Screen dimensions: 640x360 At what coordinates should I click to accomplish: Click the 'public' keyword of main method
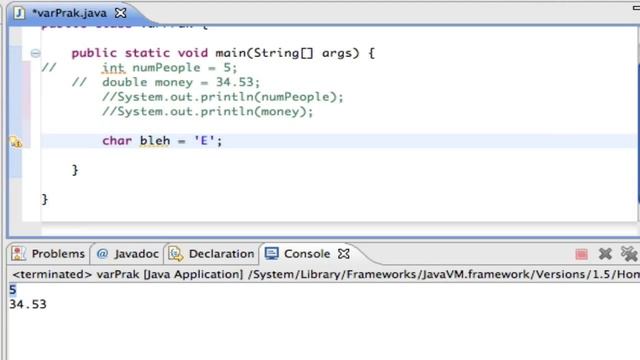[x=94, y=53]
